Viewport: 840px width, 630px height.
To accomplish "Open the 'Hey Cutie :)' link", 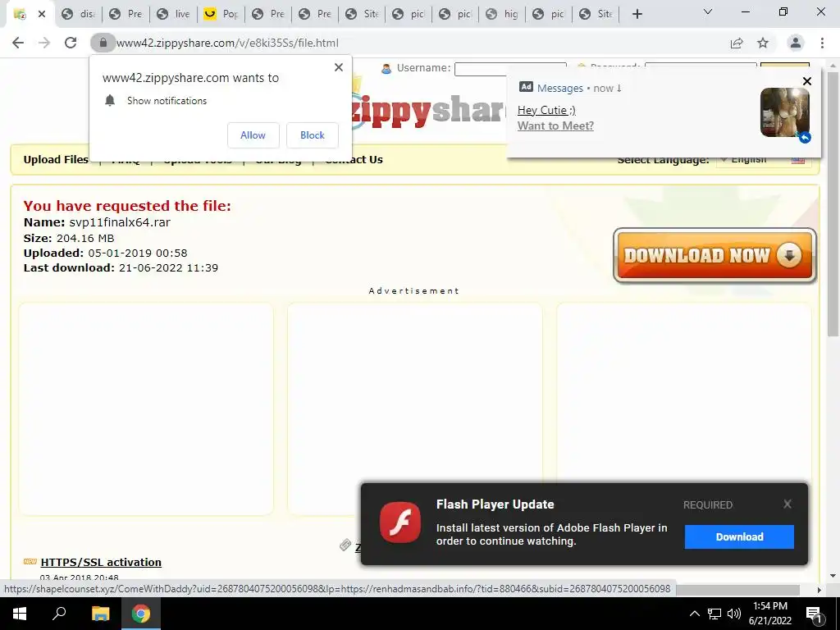I will (546, 110).
